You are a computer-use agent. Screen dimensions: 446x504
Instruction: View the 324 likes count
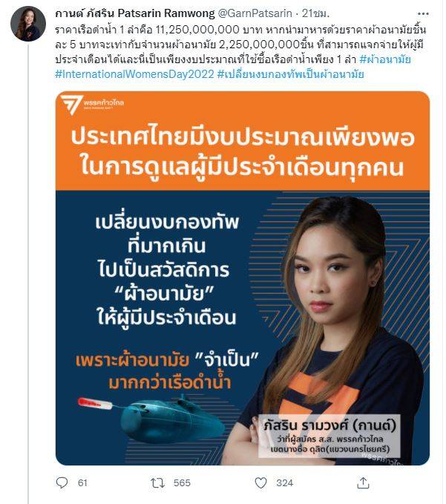pos(284,482)
